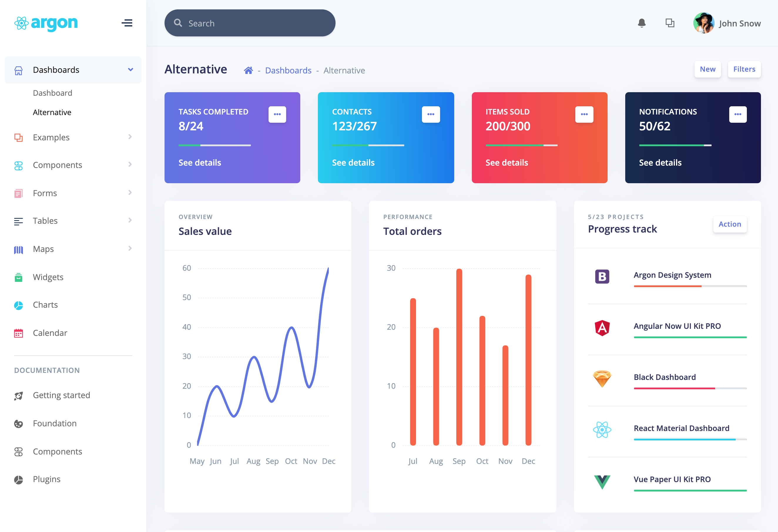This screenshot has width=778, height=532.
Task: Click the Getting started rocket icon
Action: [19, 396]
